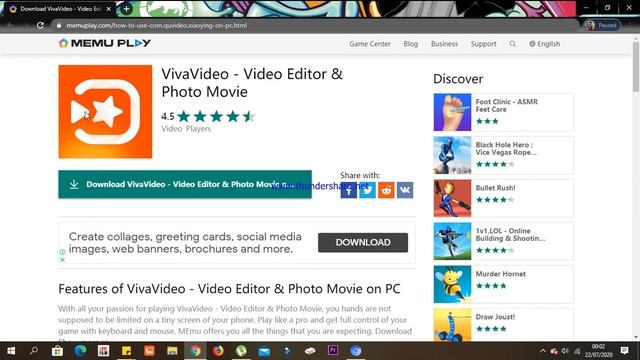The width and height of the screenshot is (640, 360).
Task: Share on Twitter
Action: tap(367, 190)
